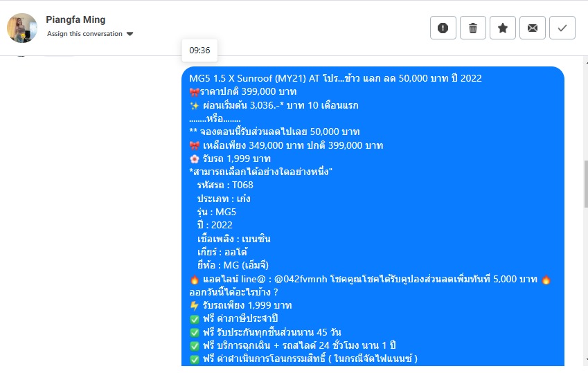This screenshot has height=373, width=588.
Task: Click the 09:36 timestamp tooltip
Action: [199, 51]
